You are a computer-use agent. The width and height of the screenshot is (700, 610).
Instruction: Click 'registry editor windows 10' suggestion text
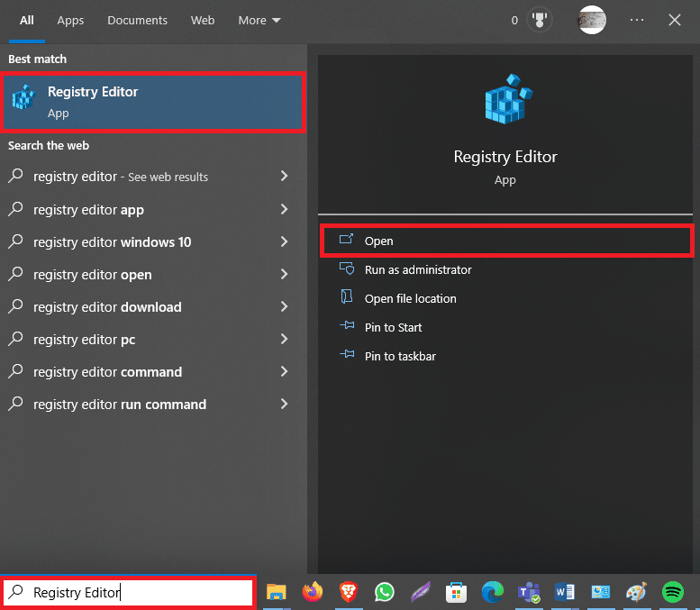pos(112,242)
